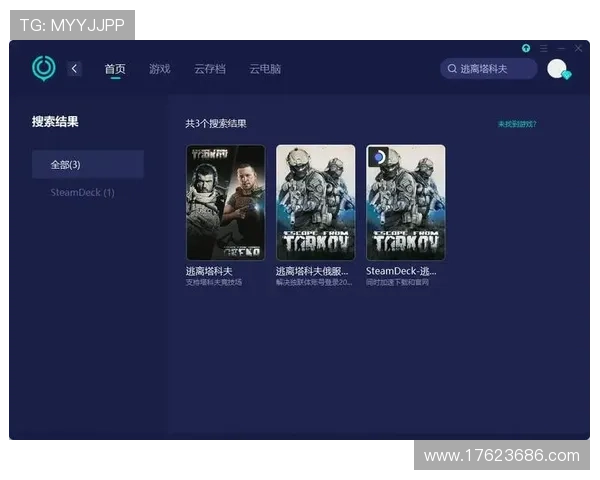Viewport: 600px width, 480px height.
Task: Open the 逃离塔科夫俄服 game cover
Action: [x=316, y=202]
